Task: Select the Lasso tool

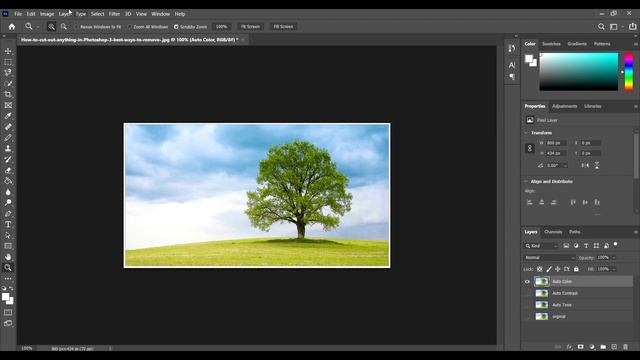Action: (8, 73)
